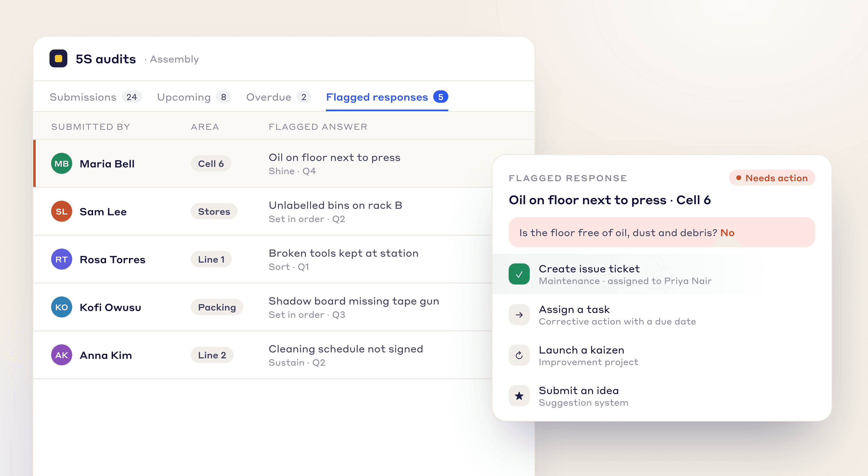
Task: Open Maria Bell's MB avatar
Action: [62, 164]
